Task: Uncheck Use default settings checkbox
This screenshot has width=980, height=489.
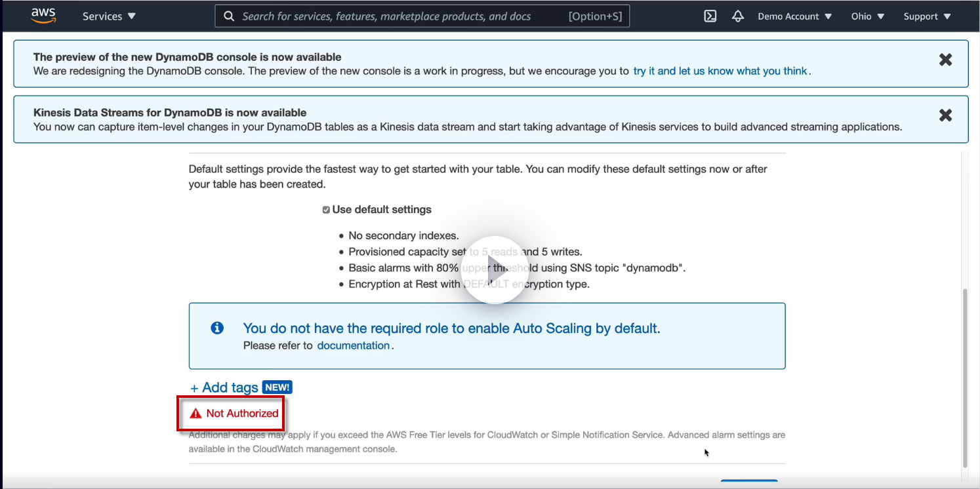Action: 326,210
